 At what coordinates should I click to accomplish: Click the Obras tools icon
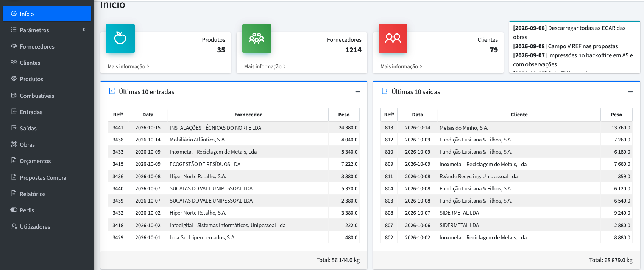coord(14,144)
